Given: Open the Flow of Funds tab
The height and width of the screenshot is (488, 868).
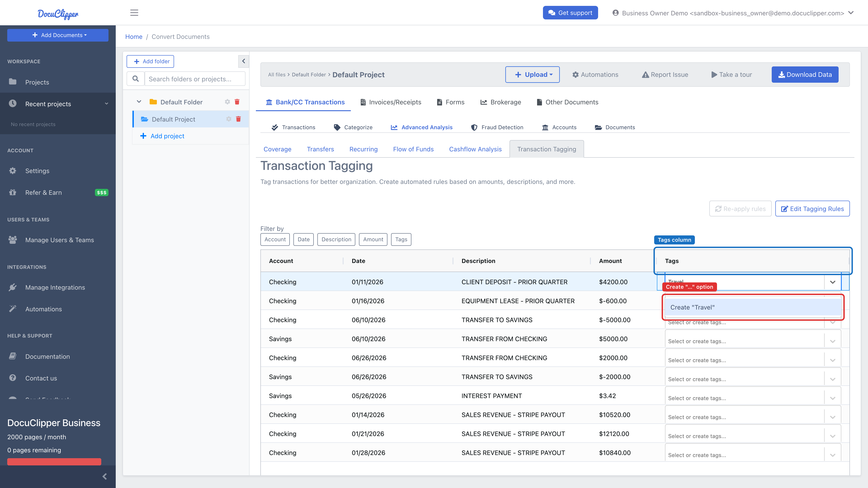Looking at the screenshot, I should click(413, 149).
